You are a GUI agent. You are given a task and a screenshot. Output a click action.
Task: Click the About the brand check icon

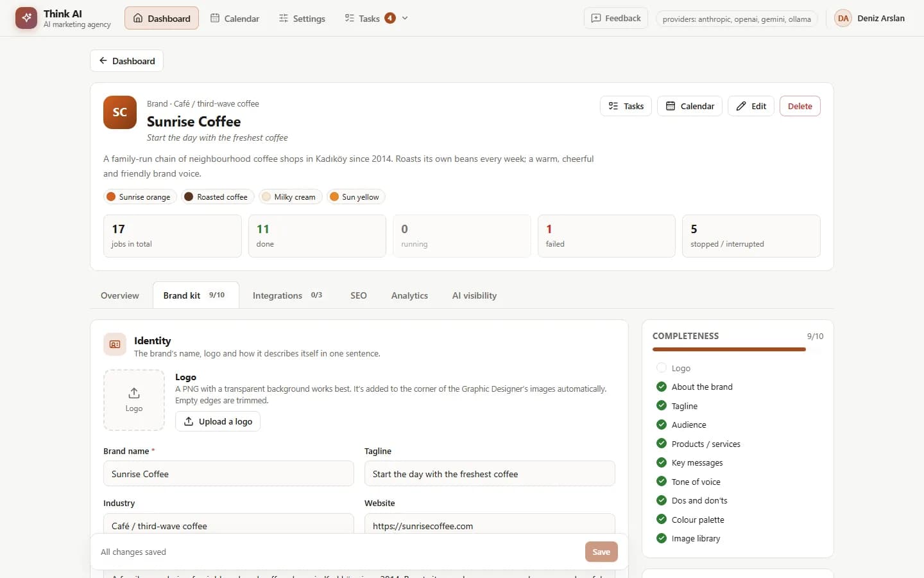coord(662,387)
